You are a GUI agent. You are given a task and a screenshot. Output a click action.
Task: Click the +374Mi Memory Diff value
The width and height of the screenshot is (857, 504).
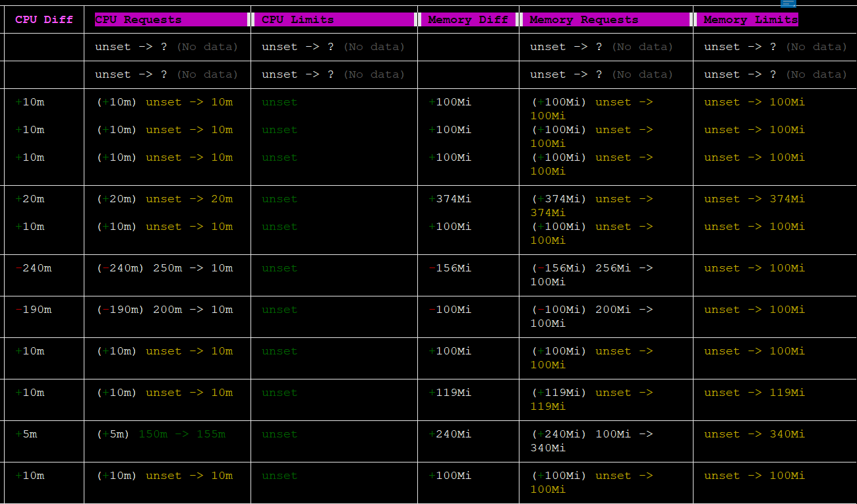point(450,199)
